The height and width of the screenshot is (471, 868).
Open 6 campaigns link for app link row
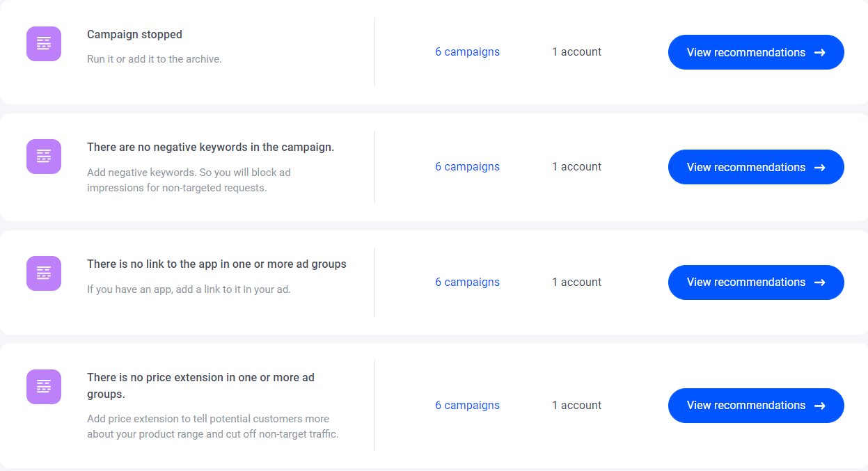tap(467, 282)
